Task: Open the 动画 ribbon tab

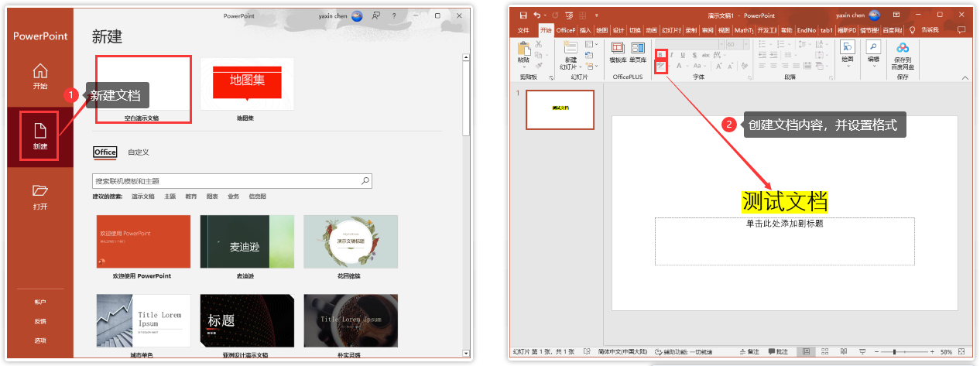Action: [x=651, y=30]
